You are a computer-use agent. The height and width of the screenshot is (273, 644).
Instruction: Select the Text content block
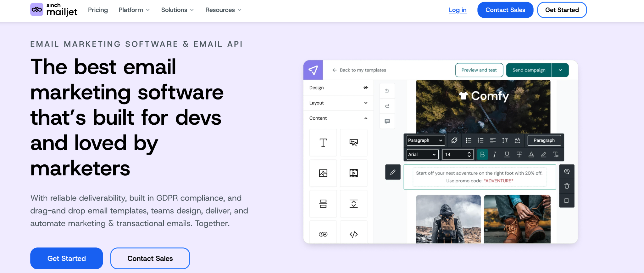(x=323, y=143)
